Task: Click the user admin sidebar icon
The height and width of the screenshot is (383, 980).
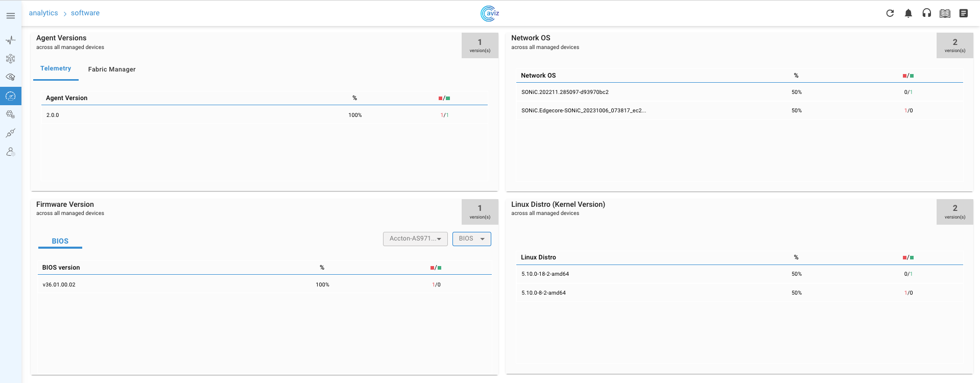Action: (10, 152)
